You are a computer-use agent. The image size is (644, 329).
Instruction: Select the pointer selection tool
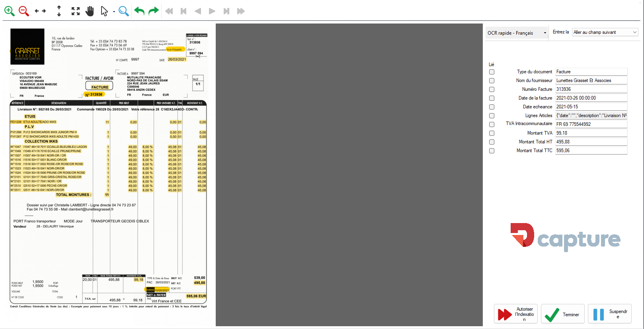(104, 11)
